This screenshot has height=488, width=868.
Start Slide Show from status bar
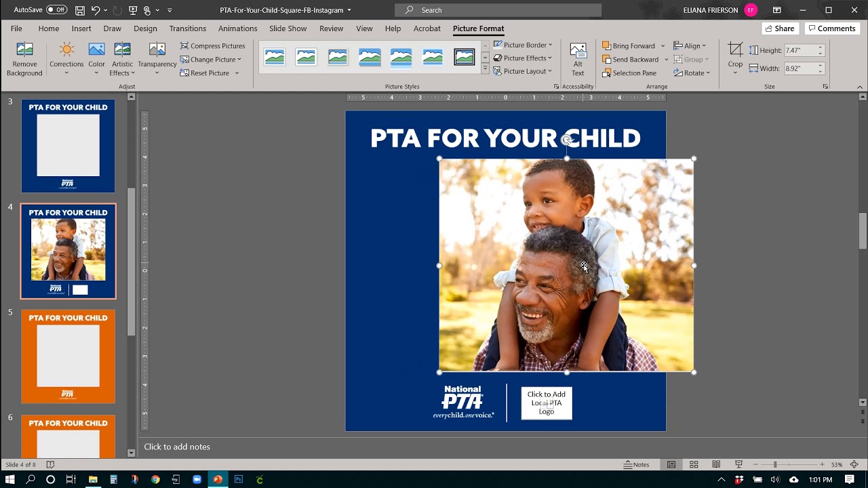pyautogui.click(x=738, y=464)
